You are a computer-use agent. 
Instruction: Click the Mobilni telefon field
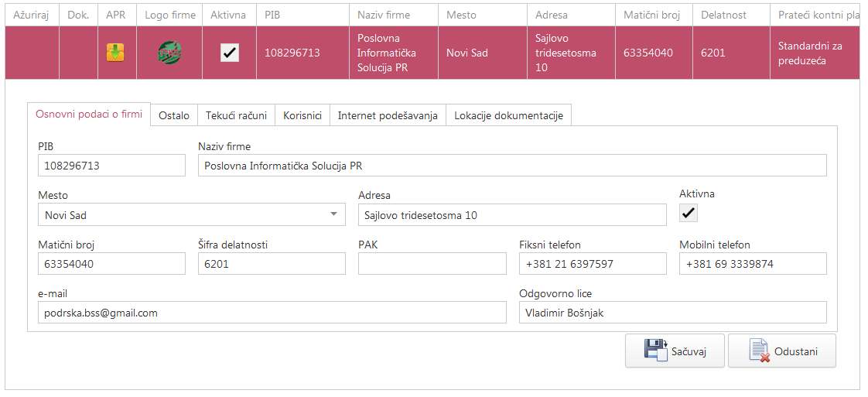click(x=753, y=264)
